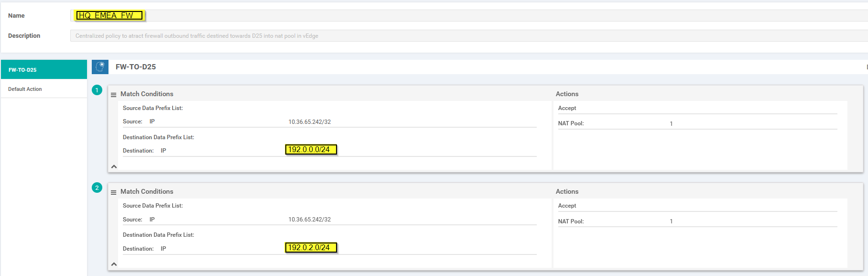
Task: Click the drag handle of rule 2
Action: 113,192
